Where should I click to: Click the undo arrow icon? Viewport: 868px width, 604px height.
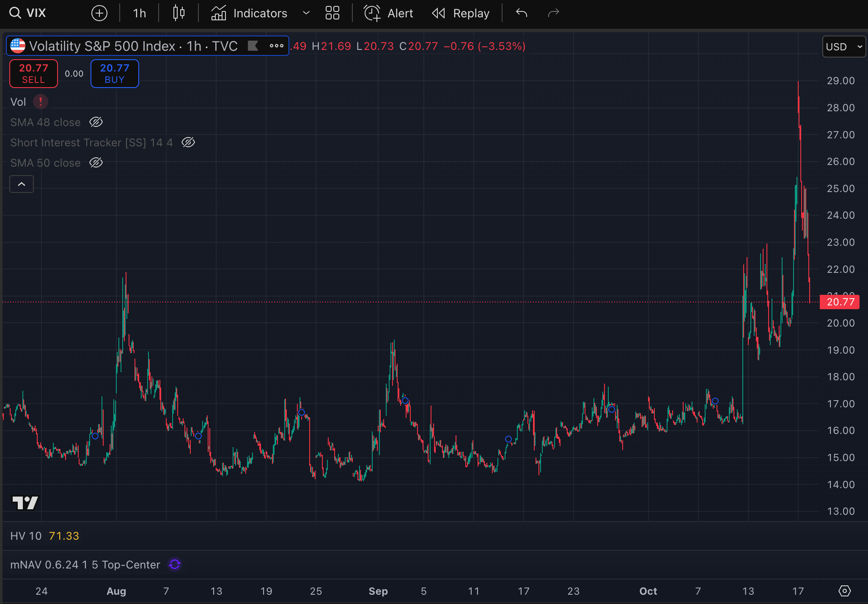click(x=522, y=13)
